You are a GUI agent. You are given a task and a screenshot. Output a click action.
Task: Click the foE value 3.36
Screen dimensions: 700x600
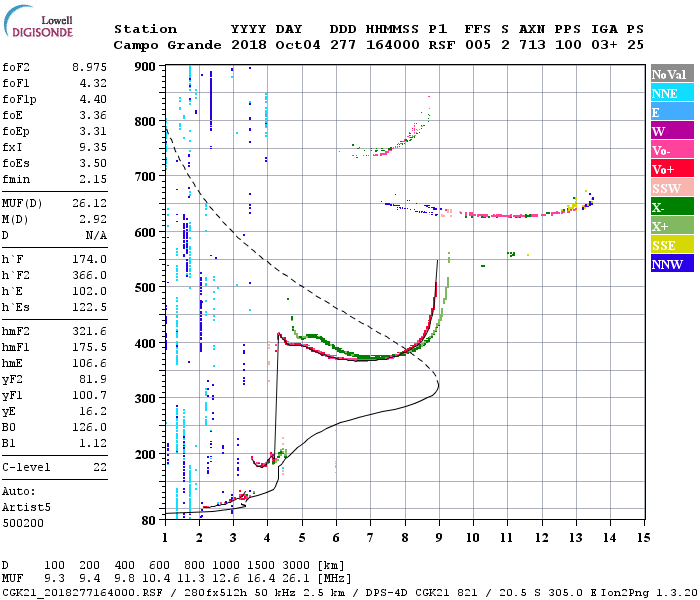click(93, 115)
